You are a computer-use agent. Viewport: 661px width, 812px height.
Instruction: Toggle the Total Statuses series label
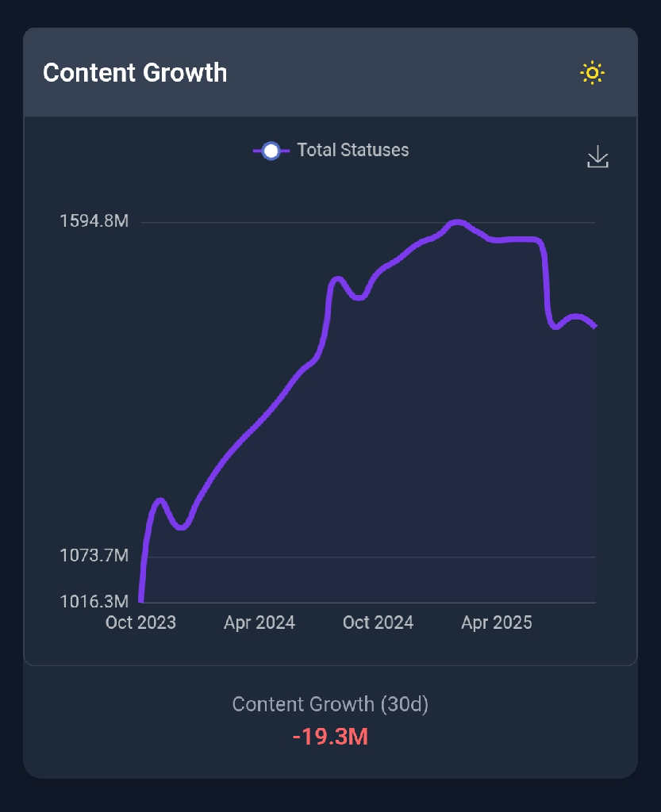pyautogui.click(x=352, y=150)
